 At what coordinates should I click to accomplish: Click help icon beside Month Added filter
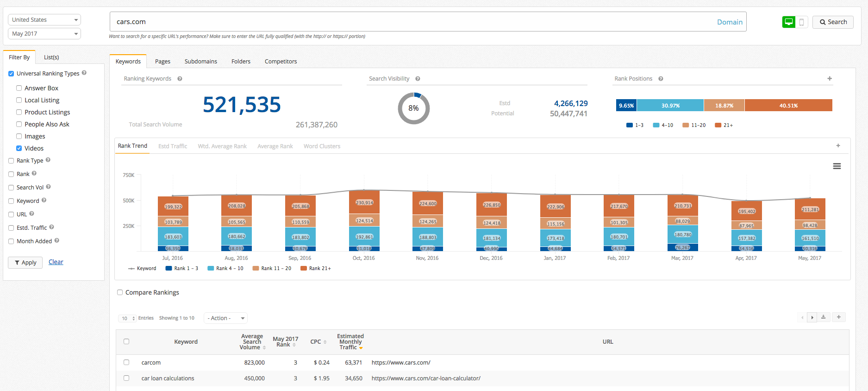pyautogui.click(x=57, y=240)
